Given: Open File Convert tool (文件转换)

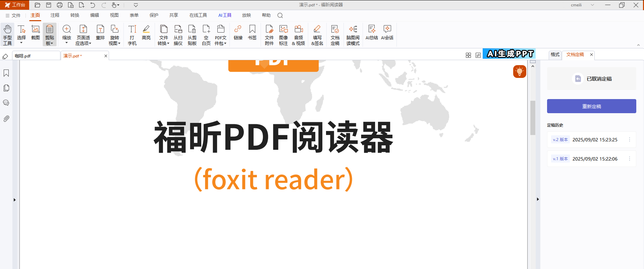Looking at the screenshot, I should point(164,35).
